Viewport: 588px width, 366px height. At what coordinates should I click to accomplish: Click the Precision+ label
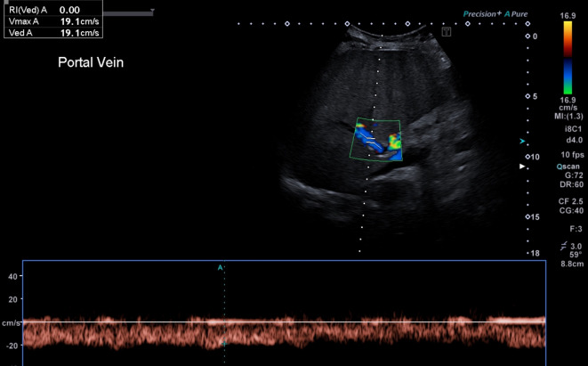click(482, 14)
